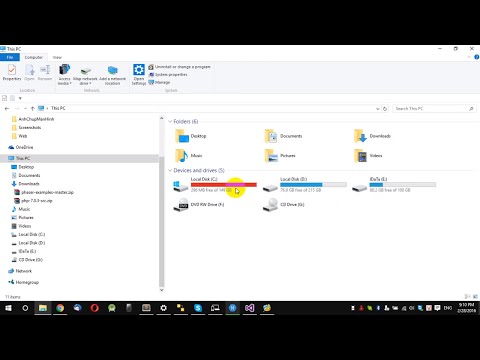Select the DVD RW Drive (F:)
The height and width of the screenshot is (360, 480).
(199, 204)
